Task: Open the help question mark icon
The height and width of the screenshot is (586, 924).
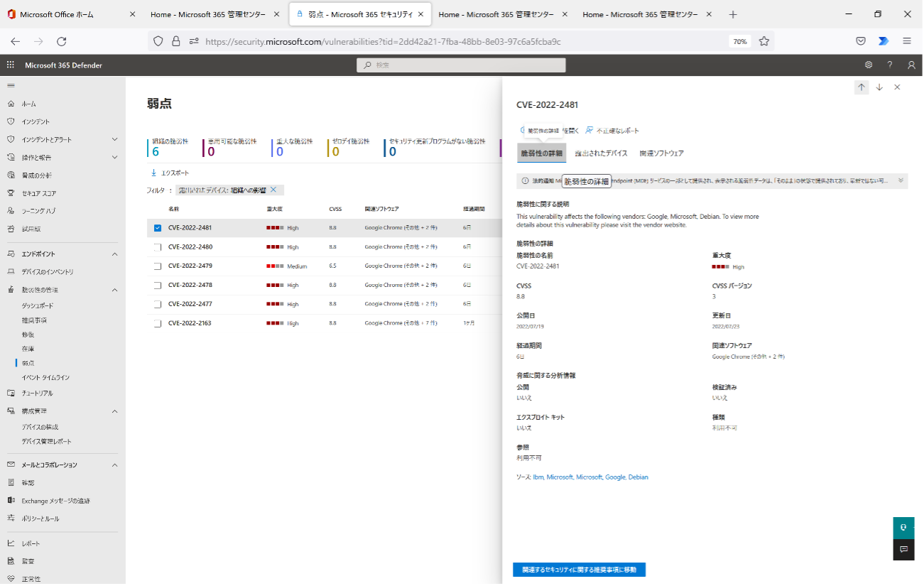Action: point(890,65)
